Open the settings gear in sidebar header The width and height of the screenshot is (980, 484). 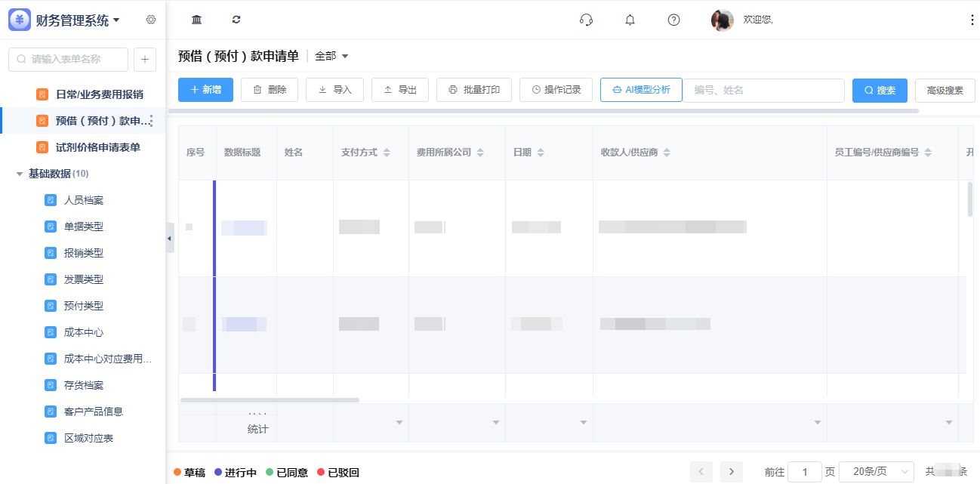(151, 20)
